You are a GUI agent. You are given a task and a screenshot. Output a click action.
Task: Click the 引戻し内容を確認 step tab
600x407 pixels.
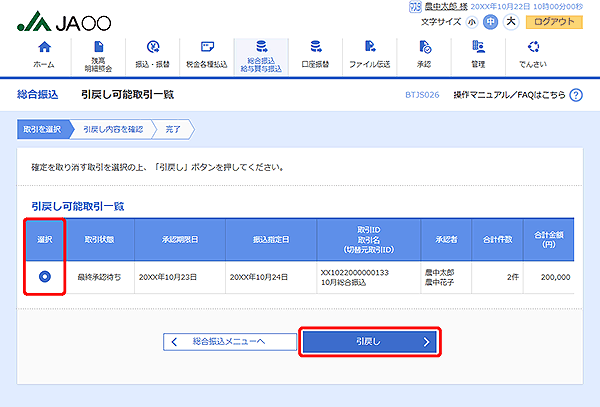coord(113,129)
